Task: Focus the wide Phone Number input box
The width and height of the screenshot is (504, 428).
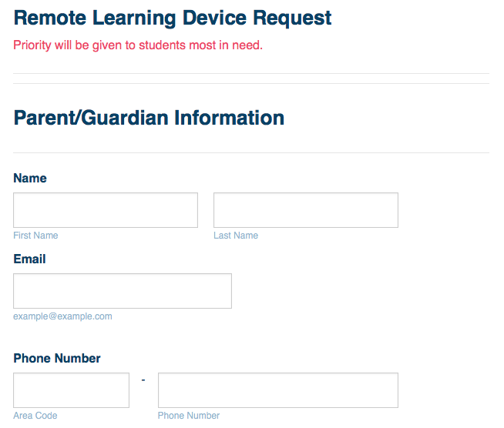Action: coord(277,390)
